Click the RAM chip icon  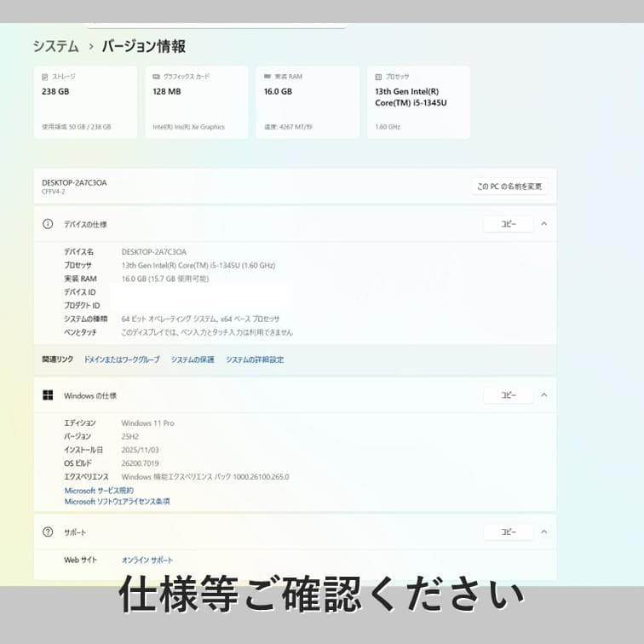click(x=267, y=77)
